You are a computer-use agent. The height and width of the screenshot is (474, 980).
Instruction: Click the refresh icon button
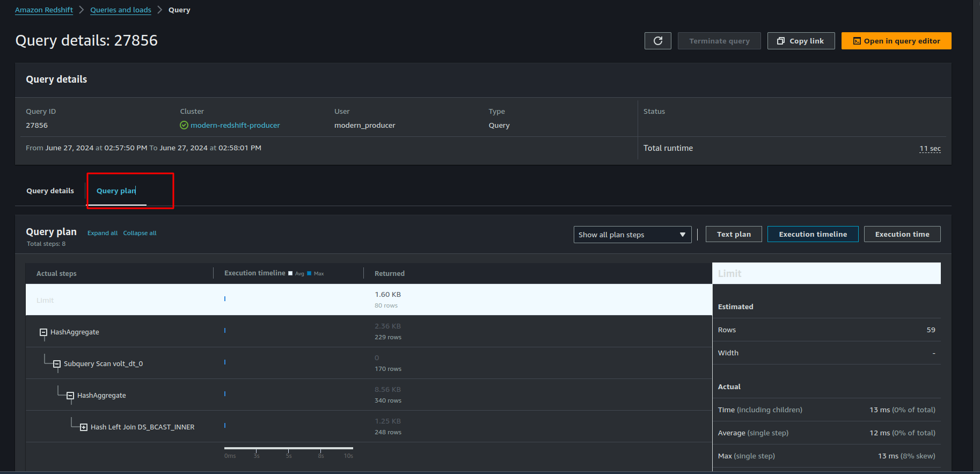click(x=657, y=41)
